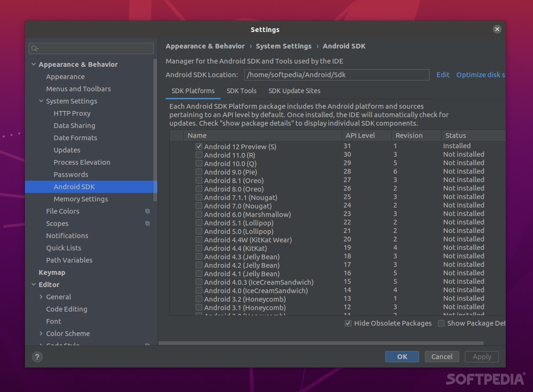The height and width of the screenshot is (392, 533).
Task: Open Memory Settings
Action: click(81, 199)
